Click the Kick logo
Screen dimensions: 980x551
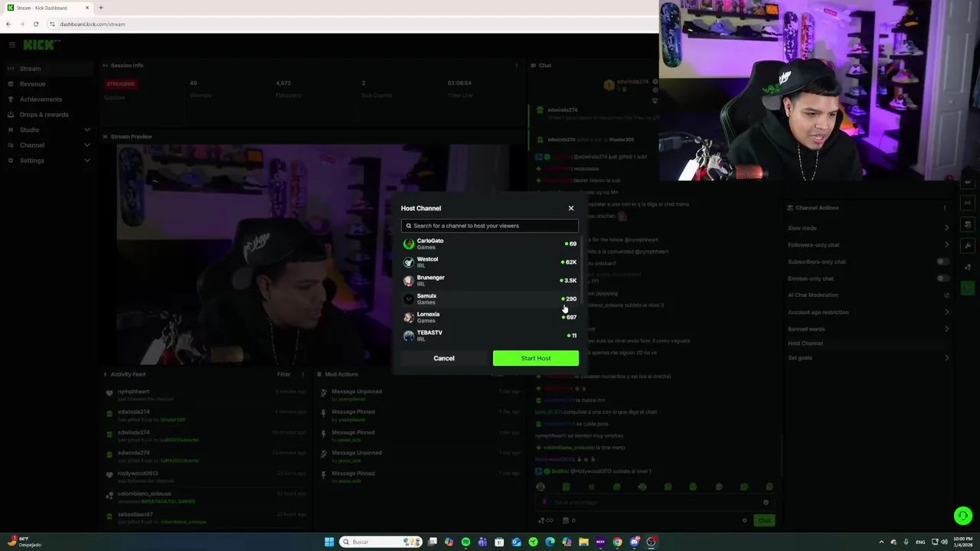38,45
